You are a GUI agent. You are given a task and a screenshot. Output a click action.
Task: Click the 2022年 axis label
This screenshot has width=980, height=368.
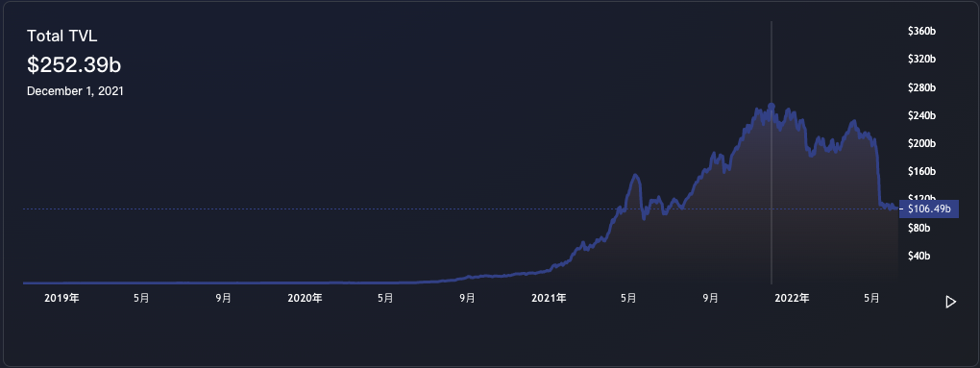click(x=792, y=298)
